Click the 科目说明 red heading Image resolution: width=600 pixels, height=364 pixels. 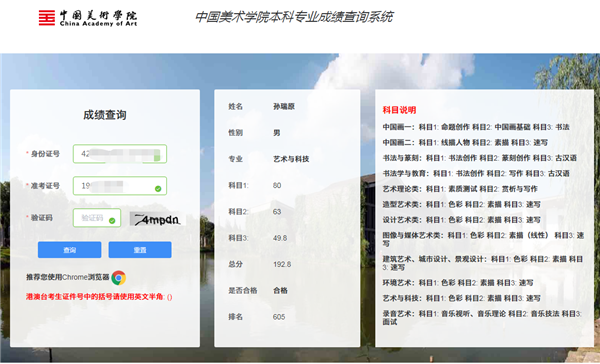(x=399, y=110)
